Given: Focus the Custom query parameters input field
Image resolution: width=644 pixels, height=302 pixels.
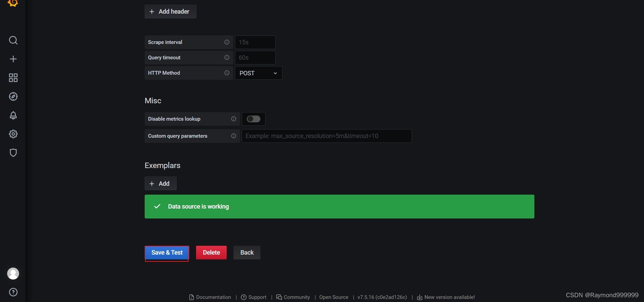Looking at the screenshot, I should click(327, 136).
